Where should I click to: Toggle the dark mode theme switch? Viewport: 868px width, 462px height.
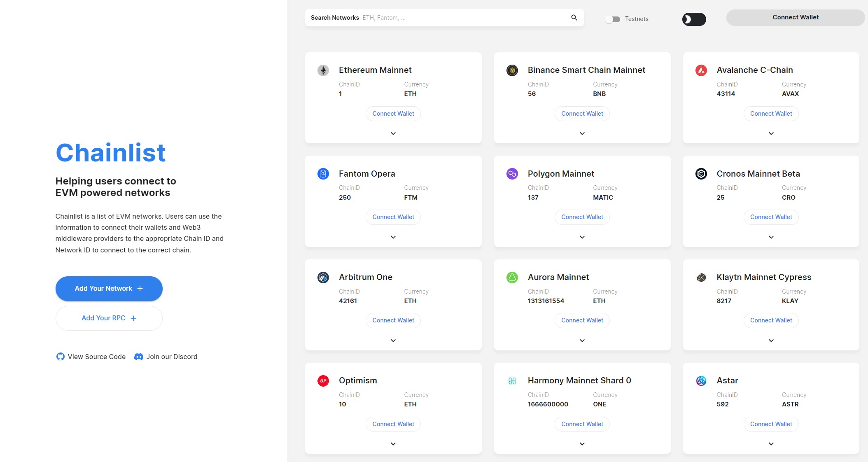[x=694, y=19]
